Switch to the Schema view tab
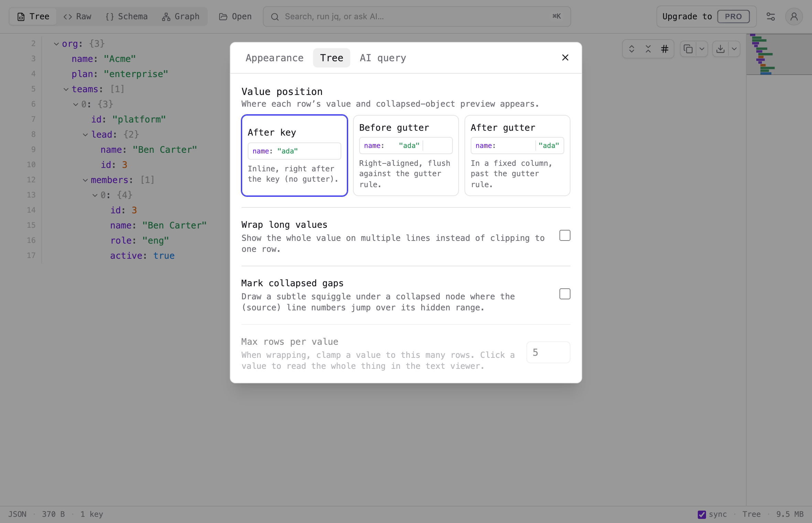 coord(127,17)
